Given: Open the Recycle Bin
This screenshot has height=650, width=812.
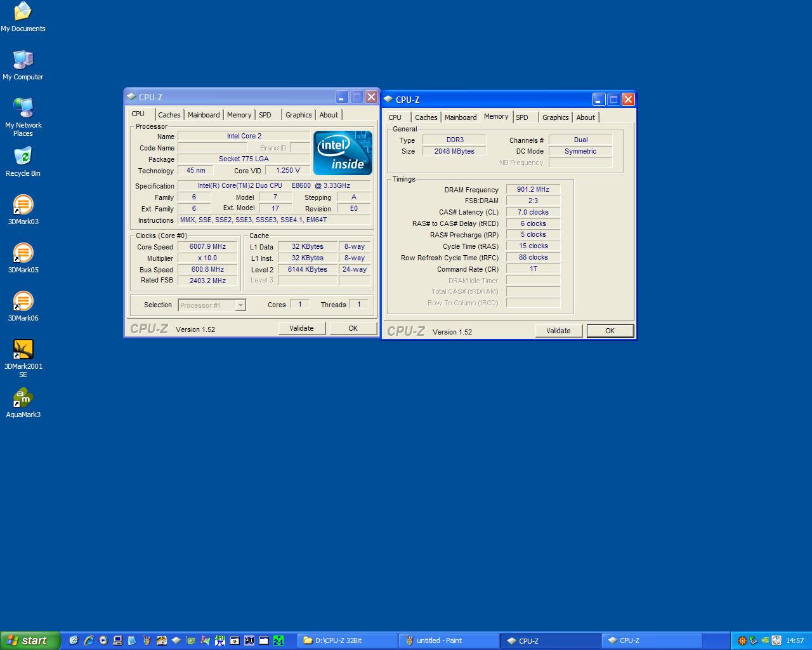Looking at the screenshot, I should tap(23, 162).
